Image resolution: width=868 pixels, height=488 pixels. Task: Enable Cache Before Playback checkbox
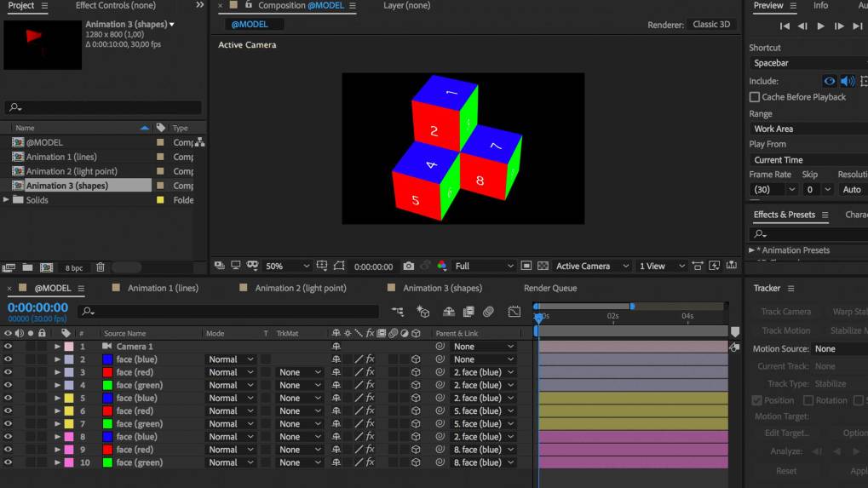755,97
